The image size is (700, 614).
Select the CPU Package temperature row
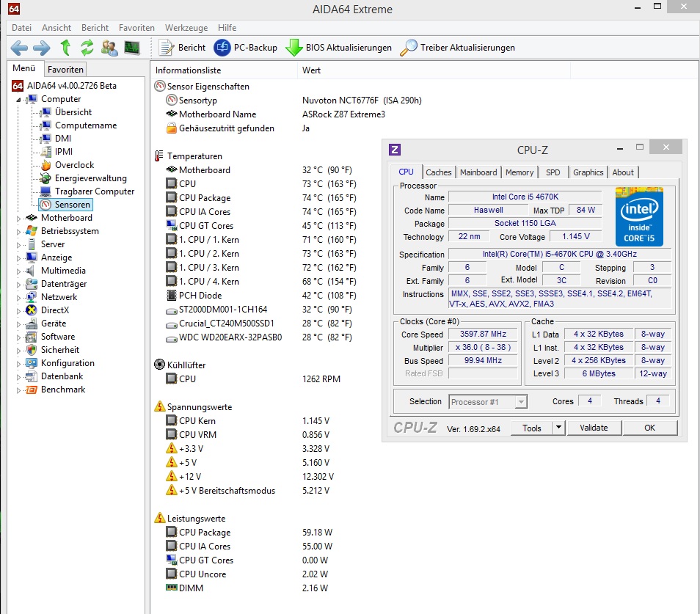tap(260, 197)
